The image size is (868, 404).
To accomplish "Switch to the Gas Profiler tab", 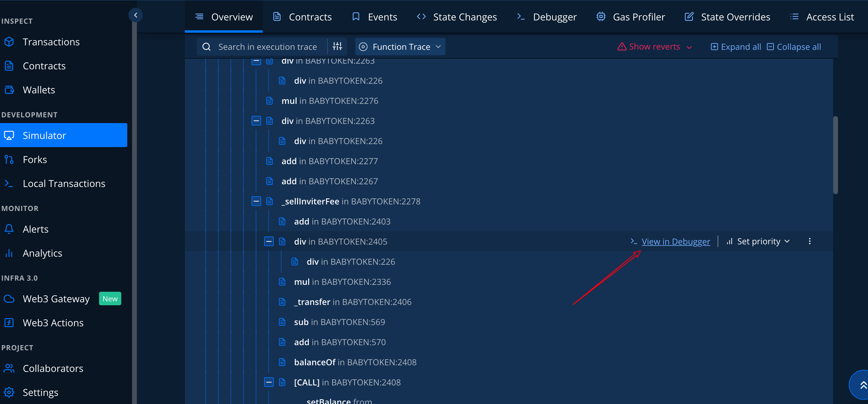I will tap(631, 17).
